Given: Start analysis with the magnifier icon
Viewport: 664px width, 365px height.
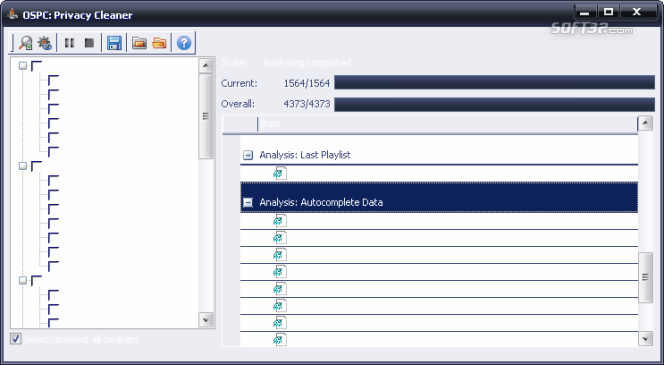Looking at the screenshot, I should [26, 43].
